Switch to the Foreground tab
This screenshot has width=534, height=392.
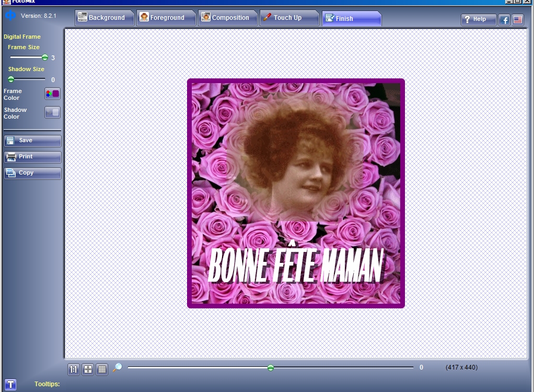point(166,18)
